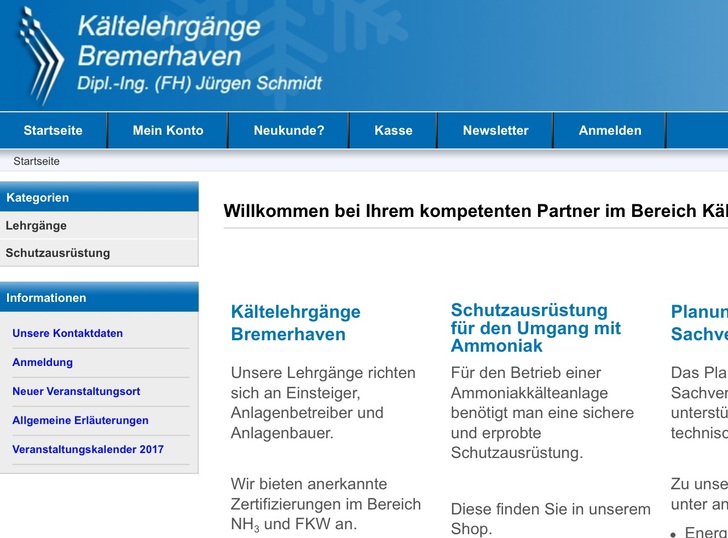Click the Kältelehrgänge Bremerhaven content heading

click(x=295, y=323)
